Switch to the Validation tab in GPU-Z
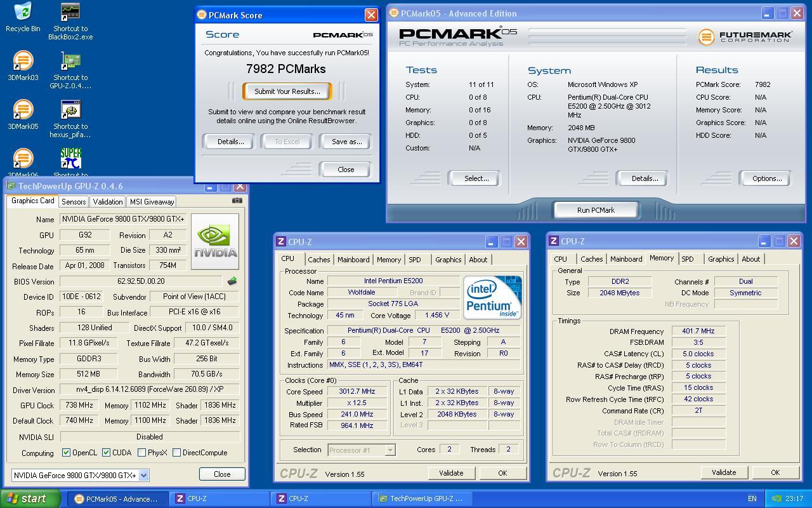This screenshot has width=812, height=508. click(108, 201)
